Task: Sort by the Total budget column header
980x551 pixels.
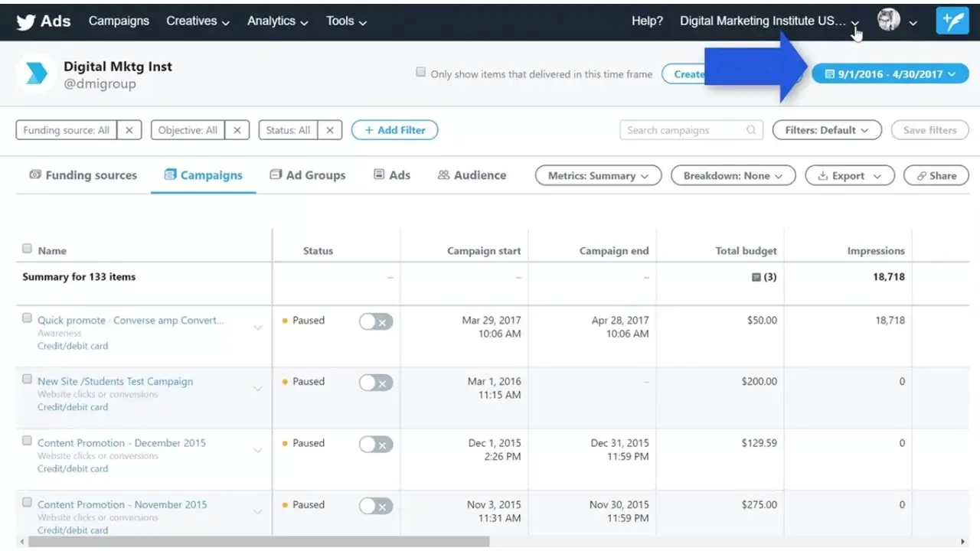Action: coord(746,250)
